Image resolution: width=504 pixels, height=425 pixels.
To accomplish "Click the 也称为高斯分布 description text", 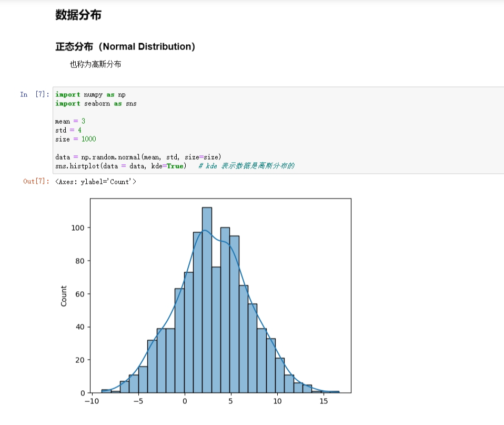I will point(95,64).
